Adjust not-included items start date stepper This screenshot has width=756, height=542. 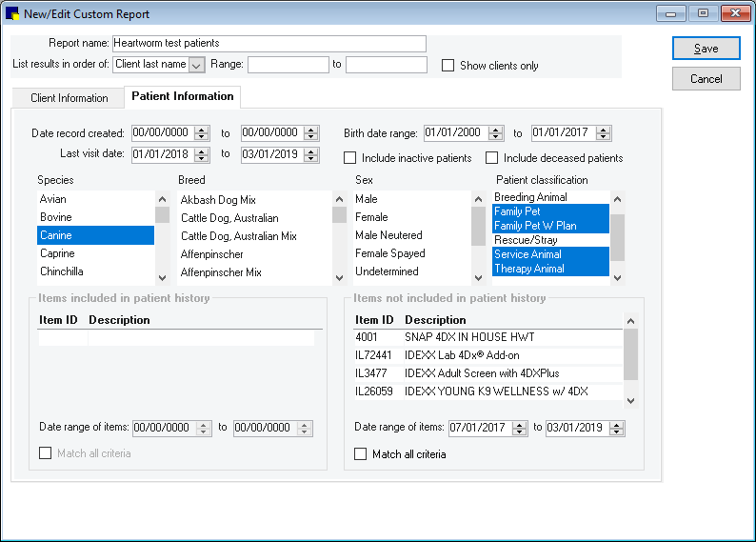519,429
